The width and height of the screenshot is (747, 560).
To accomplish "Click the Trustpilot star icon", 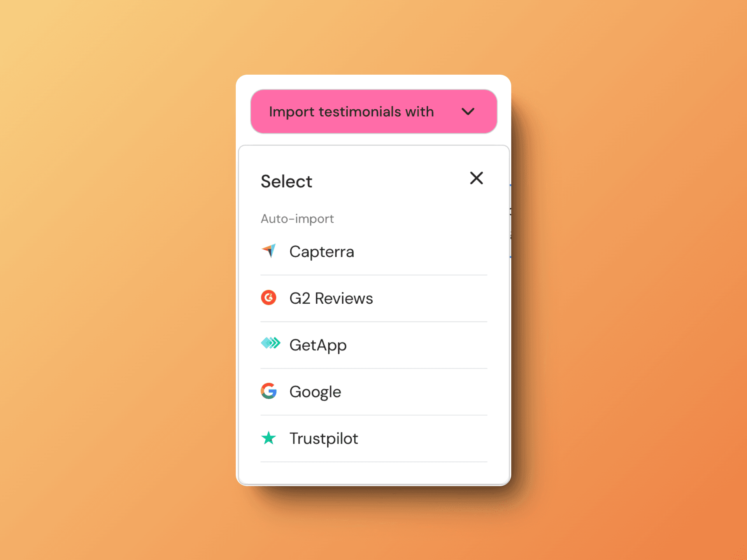I will (269, 438).
